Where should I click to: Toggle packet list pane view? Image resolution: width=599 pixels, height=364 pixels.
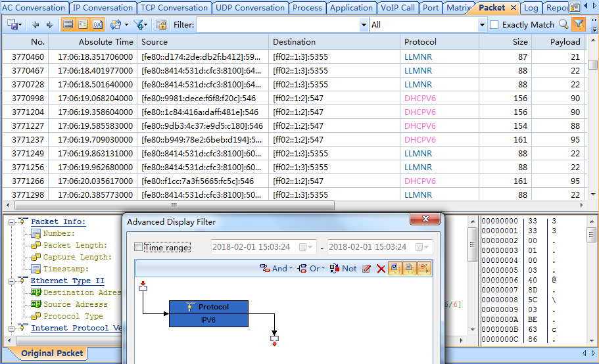(68, 25)
